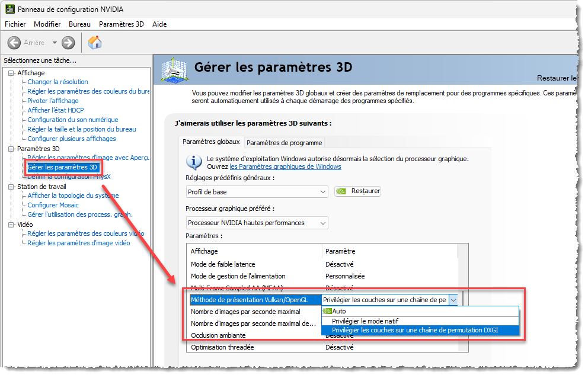Open Configurer plusieurs affichages
This screenshot has height=378, width=588.
(x=72, y=139)
